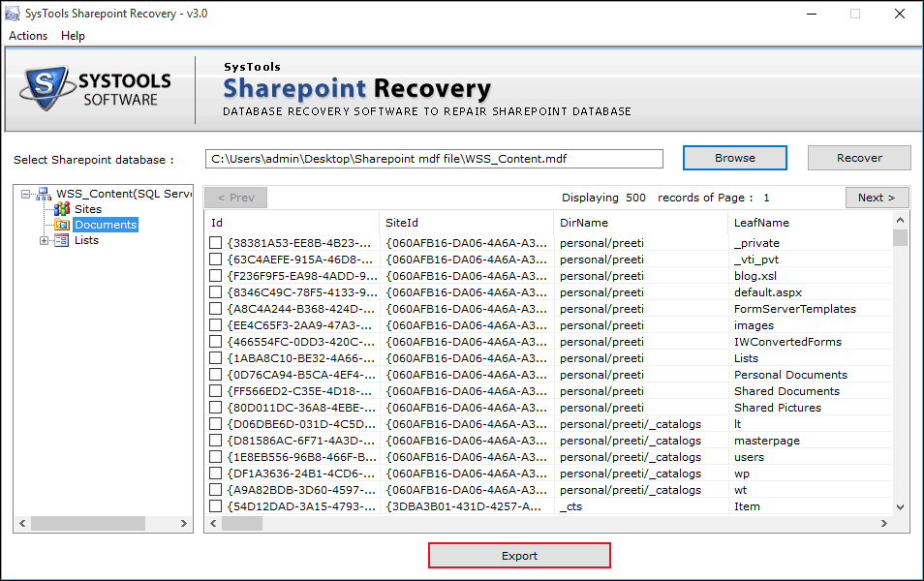
Task: Click the '500' records count text
Action: 635,198
